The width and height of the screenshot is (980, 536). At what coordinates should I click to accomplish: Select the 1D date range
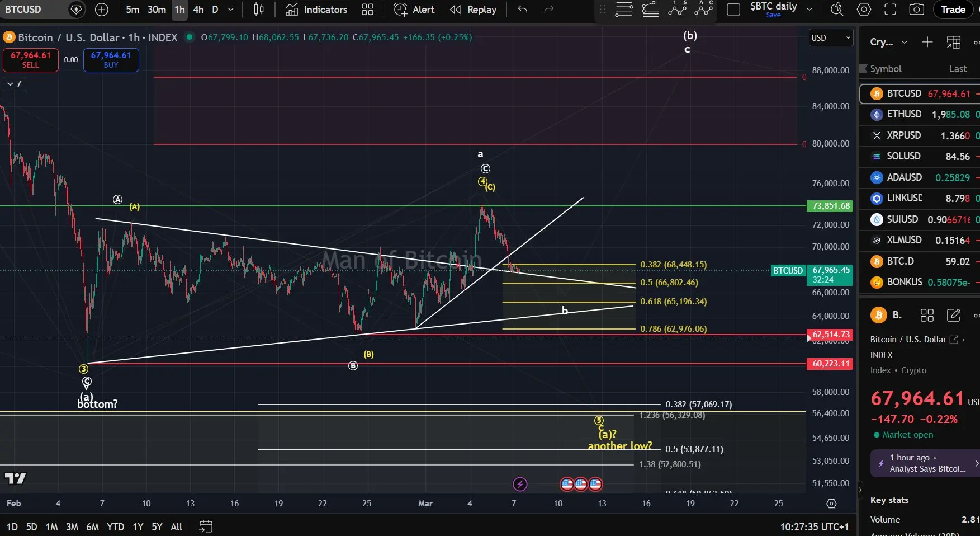tap(12, 527)
